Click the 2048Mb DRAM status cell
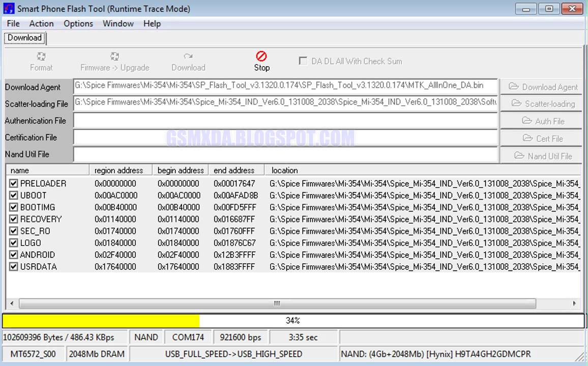The image size is (588, 366). tap(97, 354)
